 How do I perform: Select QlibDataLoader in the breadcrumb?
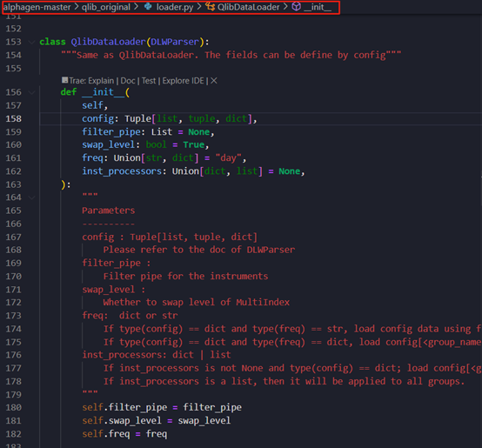point(248,7)
